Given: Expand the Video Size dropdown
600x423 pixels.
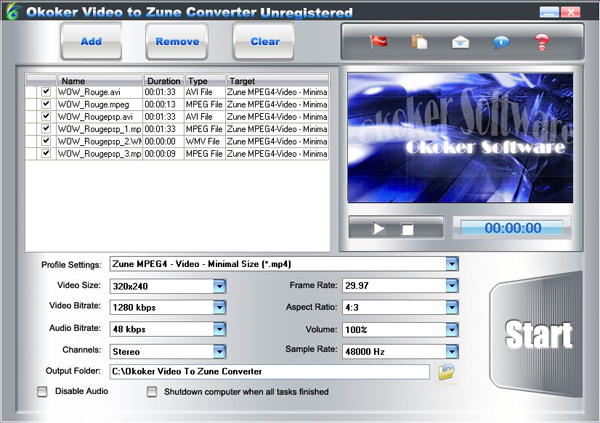Looking at the screenshot, I should click(220, 286).
